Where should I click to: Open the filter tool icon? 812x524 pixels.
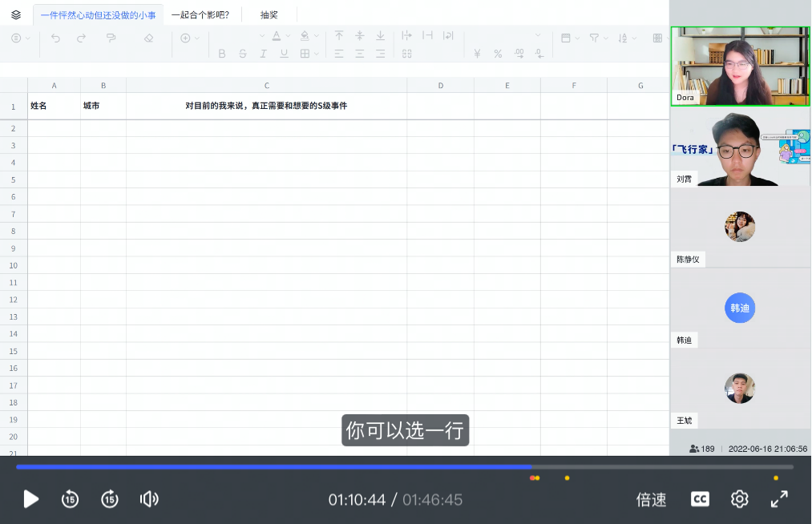tap(595, 38)
